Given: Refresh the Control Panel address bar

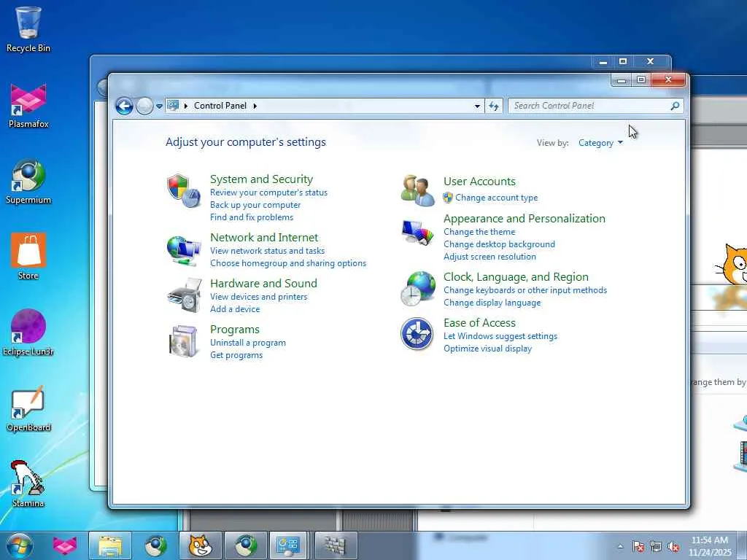Looking at the screenshot, I should click(x=494, y=106).
